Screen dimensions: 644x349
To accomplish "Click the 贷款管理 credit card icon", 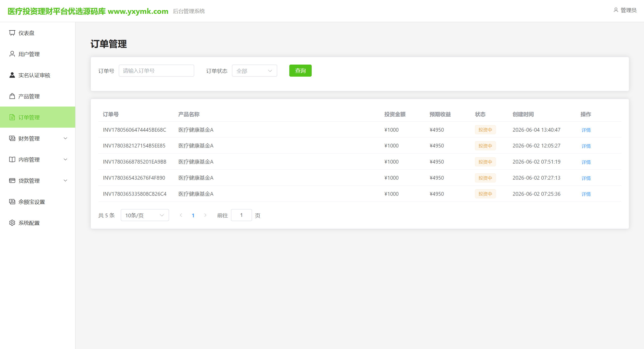I will tap(12, 181).
